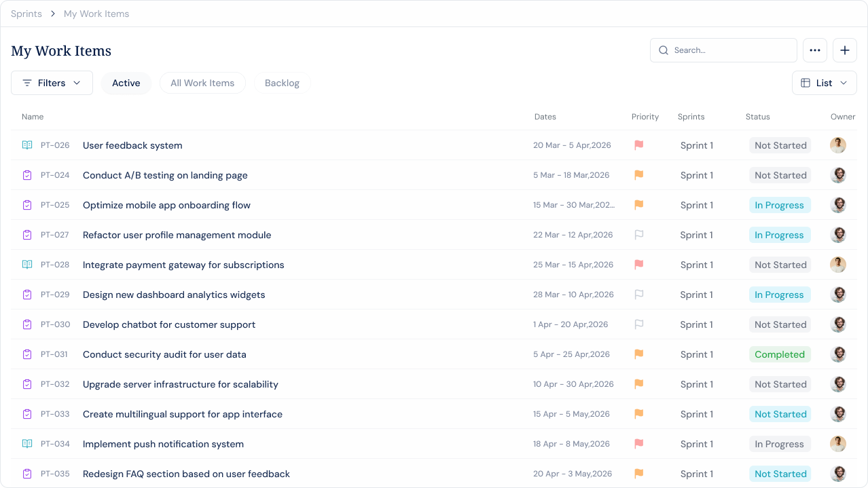Switch to the Backlog tab
This screenshot has width=868, height=488.
pyautogui.click(x=282, y=83)
